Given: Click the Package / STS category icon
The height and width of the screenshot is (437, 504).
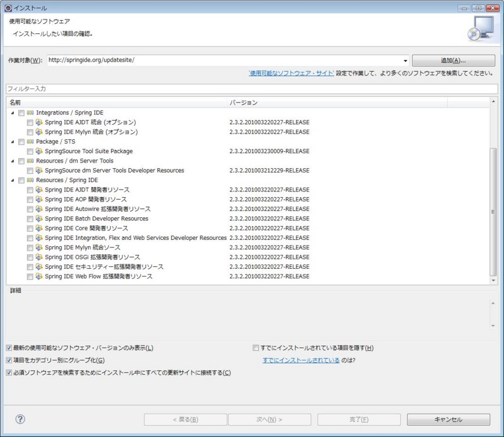Looking at the screenshot, I should [x=30, y=142].
